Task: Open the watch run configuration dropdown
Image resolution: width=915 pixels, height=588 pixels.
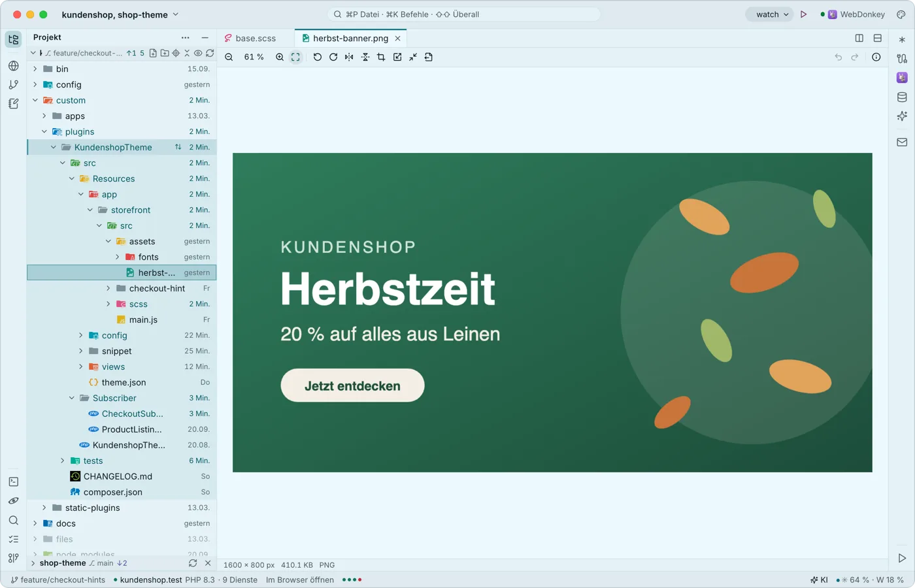Action: [x=769, y=14]
